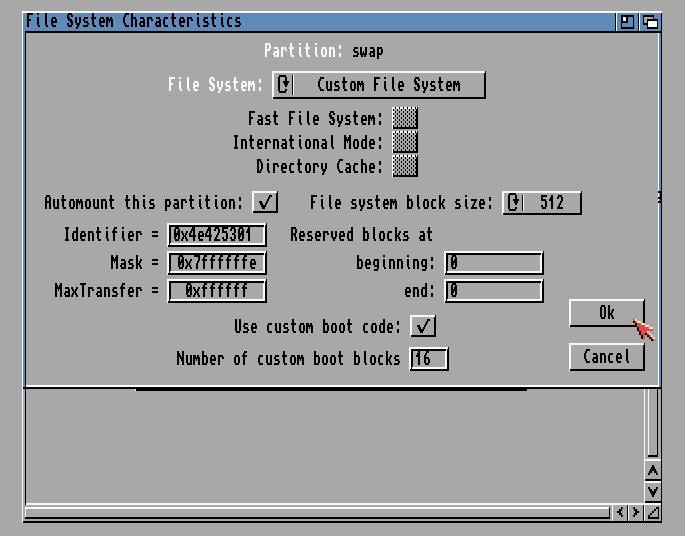Viewport: 685px width, 536px height.
Task: Click the Cancel button
Action: tap(606, 357)
